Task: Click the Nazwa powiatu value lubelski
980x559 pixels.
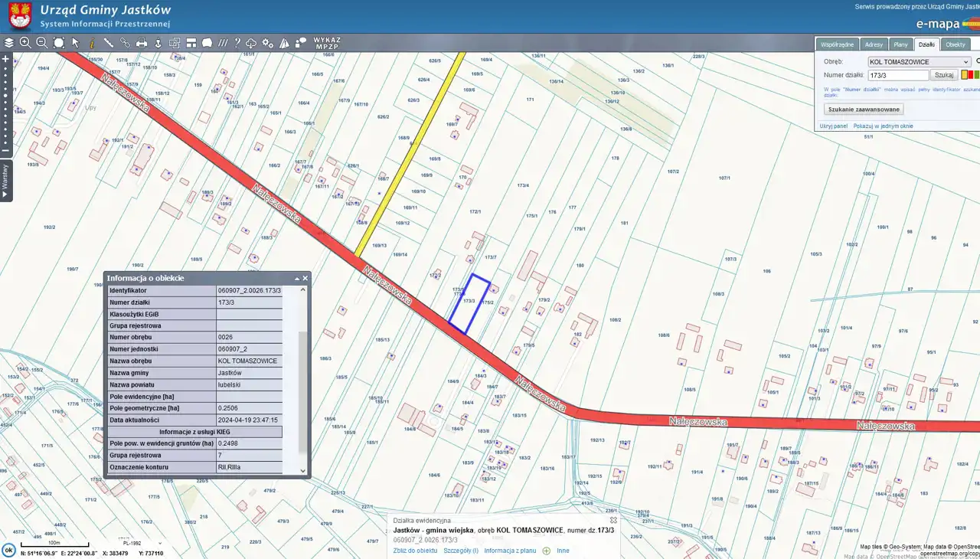Action: pyautogui.click(x=250, y=384)
